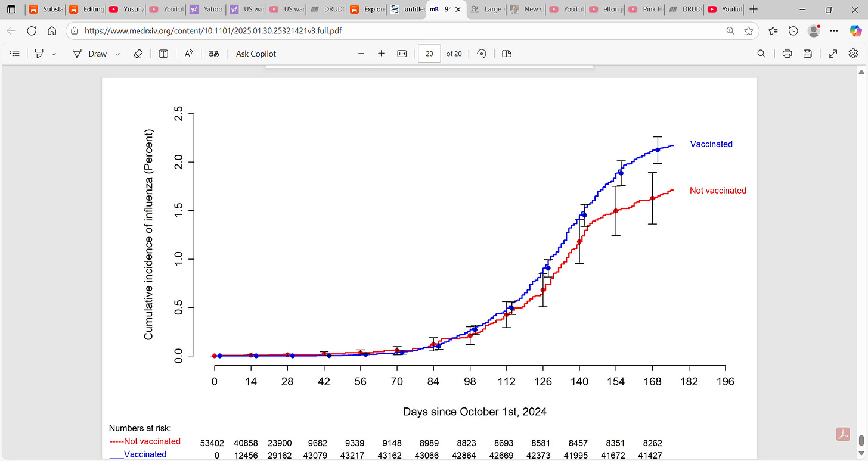Zoom out of PDF with minus
Viewport: 868px width, 461px height.
tap(361, 54)
